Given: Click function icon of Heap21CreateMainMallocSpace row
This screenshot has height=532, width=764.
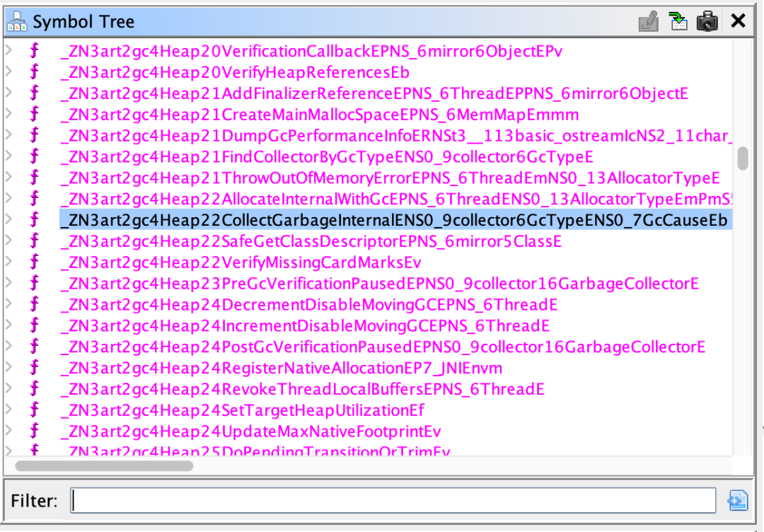Looking at the screenshot, I should point(34,114).
